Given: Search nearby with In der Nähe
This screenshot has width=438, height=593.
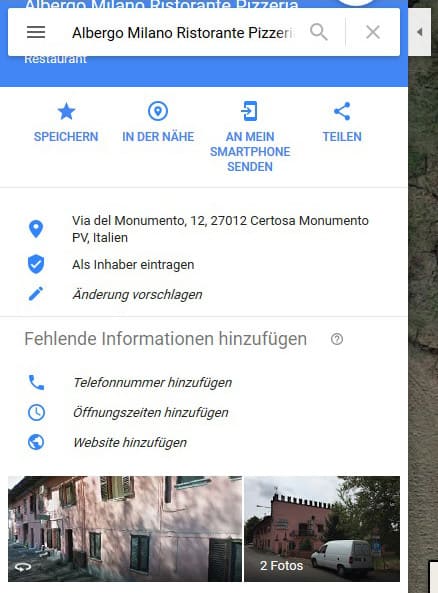Looking at the screenshot, I should [158, 122].
